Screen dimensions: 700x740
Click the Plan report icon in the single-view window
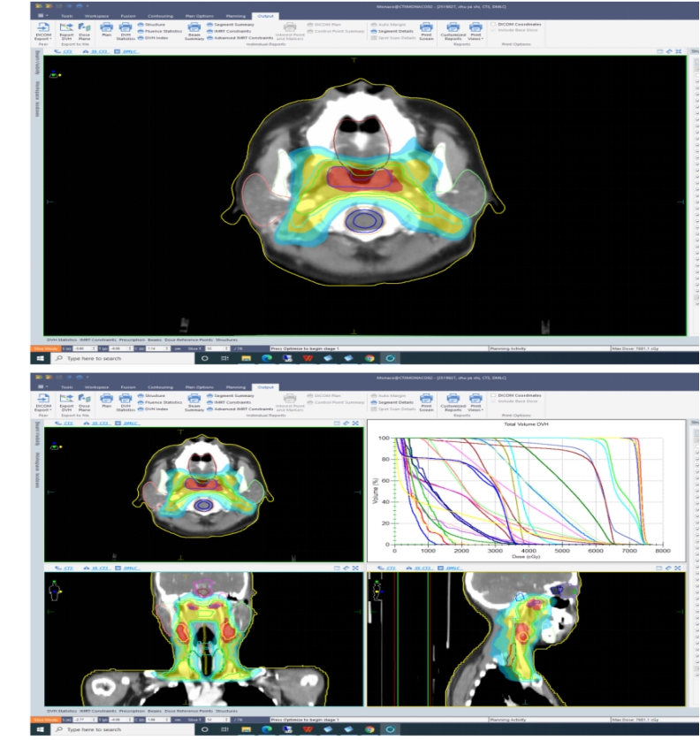pyautogui.click(x=106, y=30)
